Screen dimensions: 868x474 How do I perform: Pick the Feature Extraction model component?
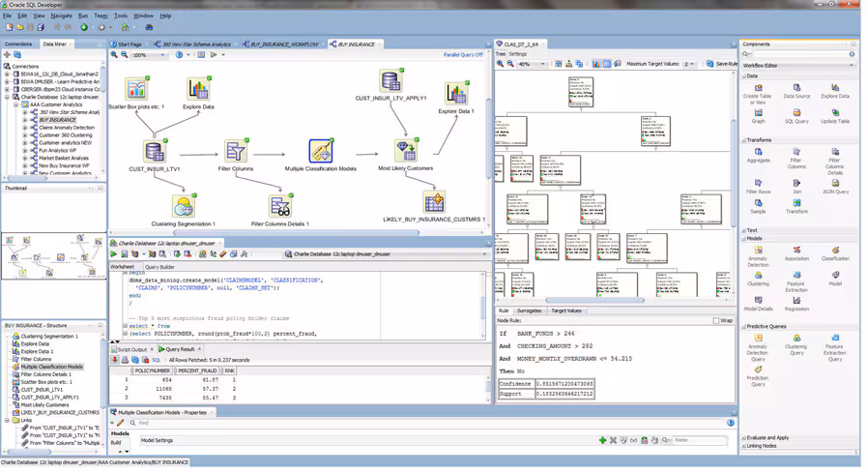pyautogui.click(x=796, y=281)
